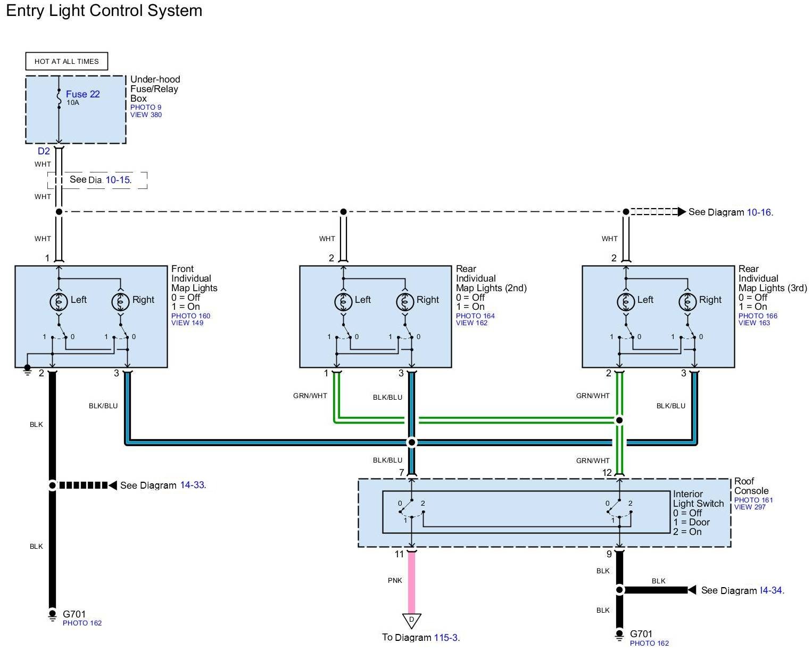The image size is (812, 651).
Task: Click the triangle D connector symbol
Action: point(411,621)
